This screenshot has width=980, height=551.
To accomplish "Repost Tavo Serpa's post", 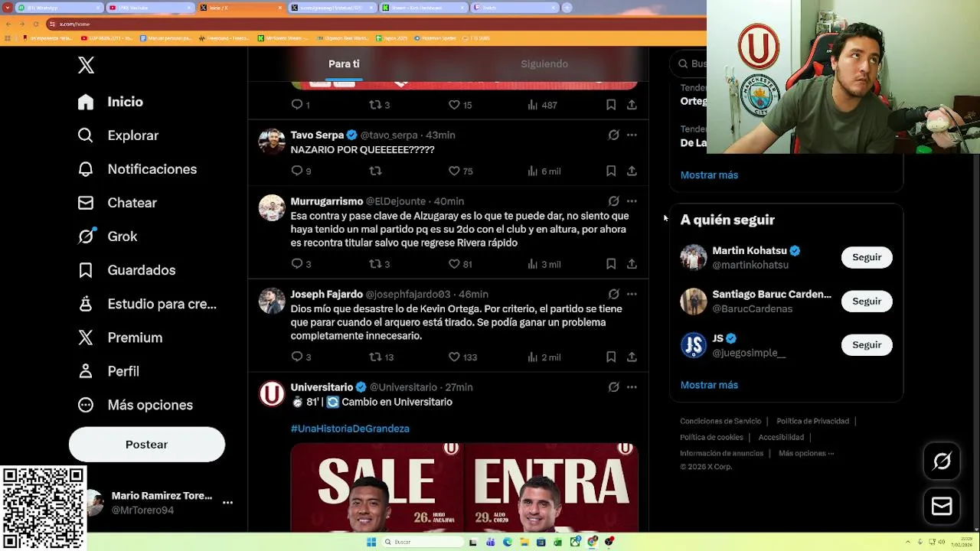I will coord(375,171).
